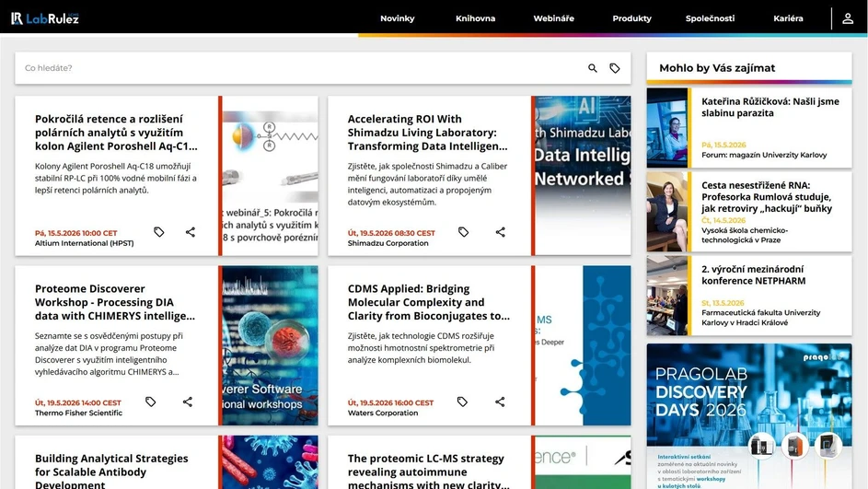The height and width of the screenshot is (489, 868).
Task: Click the Proteome Discoverer Software workshops thumbnail
Action: [270, 345]
